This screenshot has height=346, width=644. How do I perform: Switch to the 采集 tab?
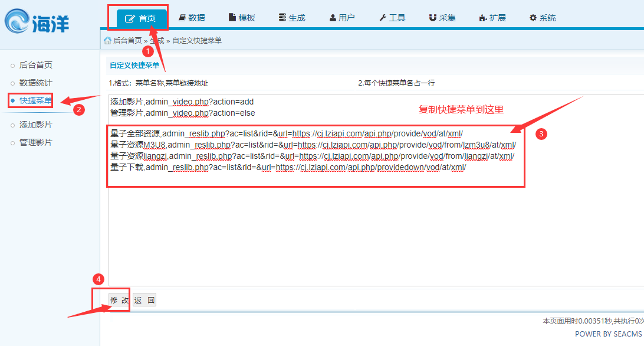443,18
